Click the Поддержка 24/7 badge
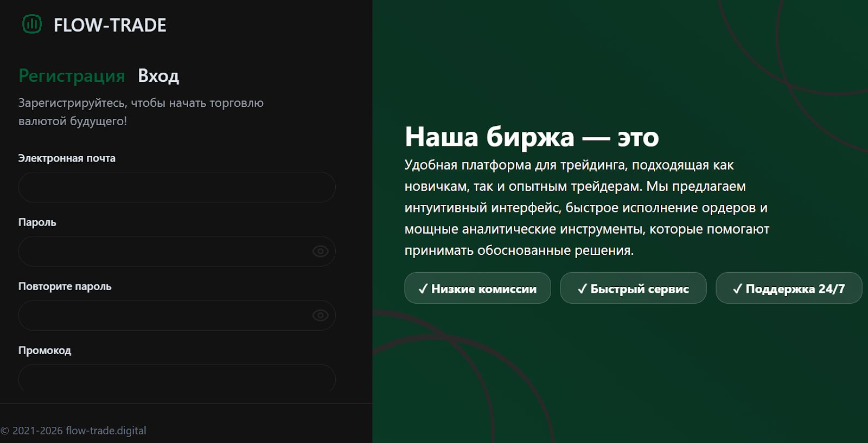Screen dimensions: 868x443 (789, 288)
